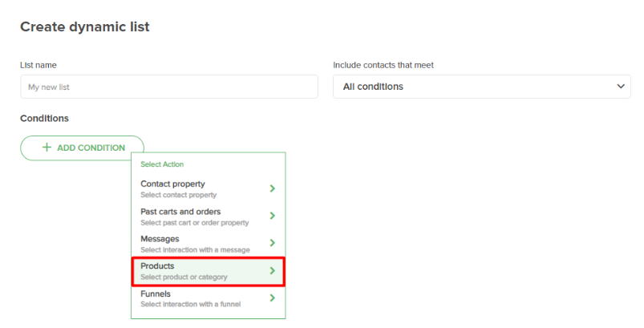Screen dimensions: 644x328
Task: Click the green arrow beside Past carts and orders
Action: tap(273, 216)
